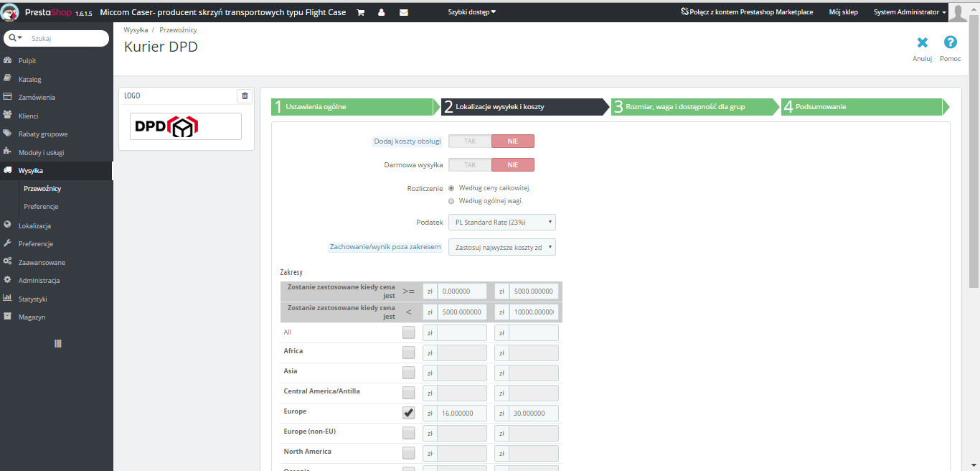Screen dimensions: 980x471
Task: Click Połącz z kontem Prestashop Marketplace
Action: click(747, 12)
